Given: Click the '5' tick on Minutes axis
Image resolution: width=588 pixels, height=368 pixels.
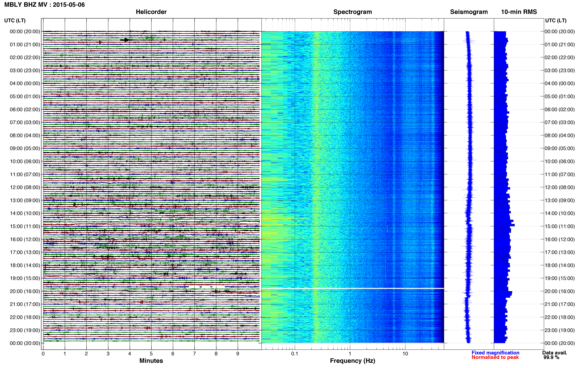Looking at the screenshot, I should [151, 354].
